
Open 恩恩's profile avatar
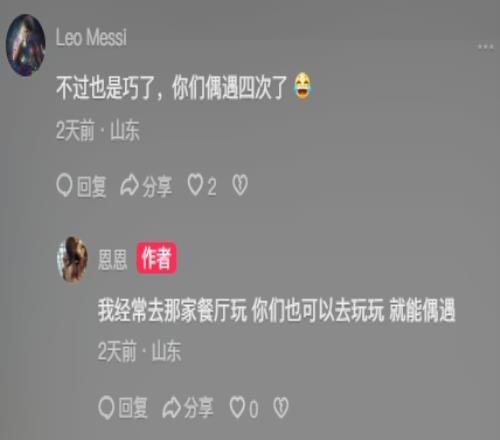pos(73,259)
